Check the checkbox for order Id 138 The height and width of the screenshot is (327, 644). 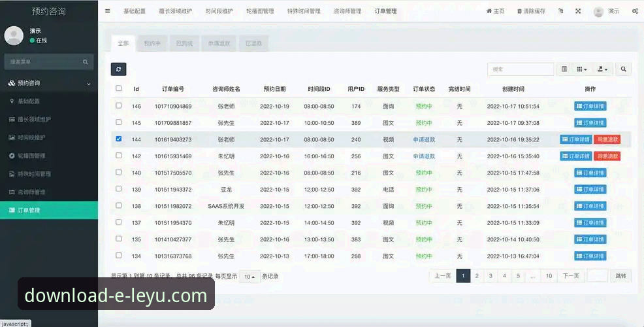pyautogui.click(x=119, y=205)
